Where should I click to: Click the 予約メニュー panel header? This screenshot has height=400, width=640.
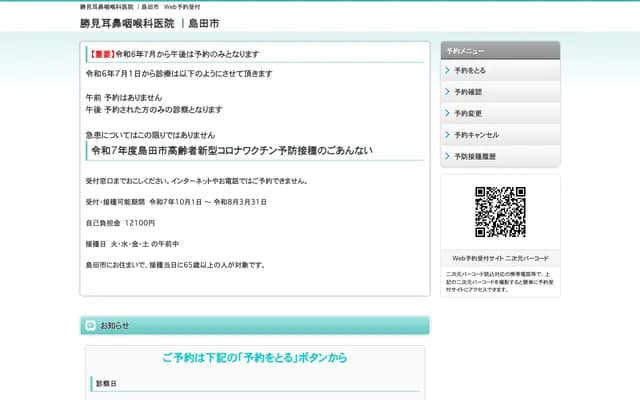click(500, 49)
